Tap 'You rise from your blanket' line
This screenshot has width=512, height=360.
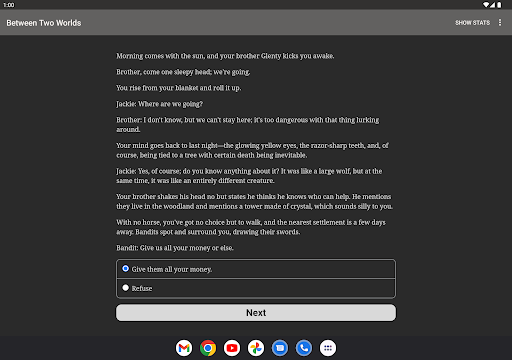[x=178, y=88]
